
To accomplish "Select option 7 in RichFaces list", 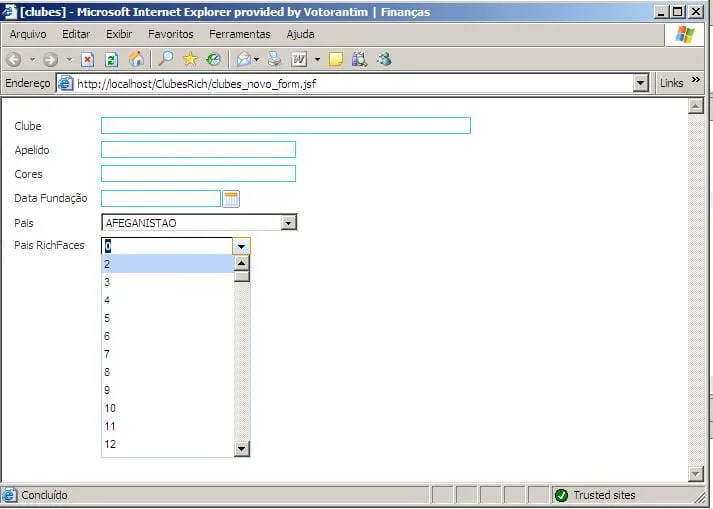I will tap(167, 354).
